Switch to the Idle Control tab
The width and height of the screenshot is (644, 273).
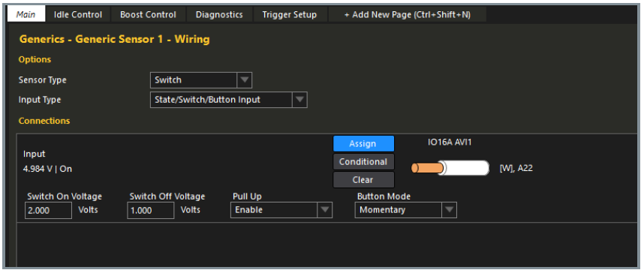pyautogui.click(x=78, y=15)
